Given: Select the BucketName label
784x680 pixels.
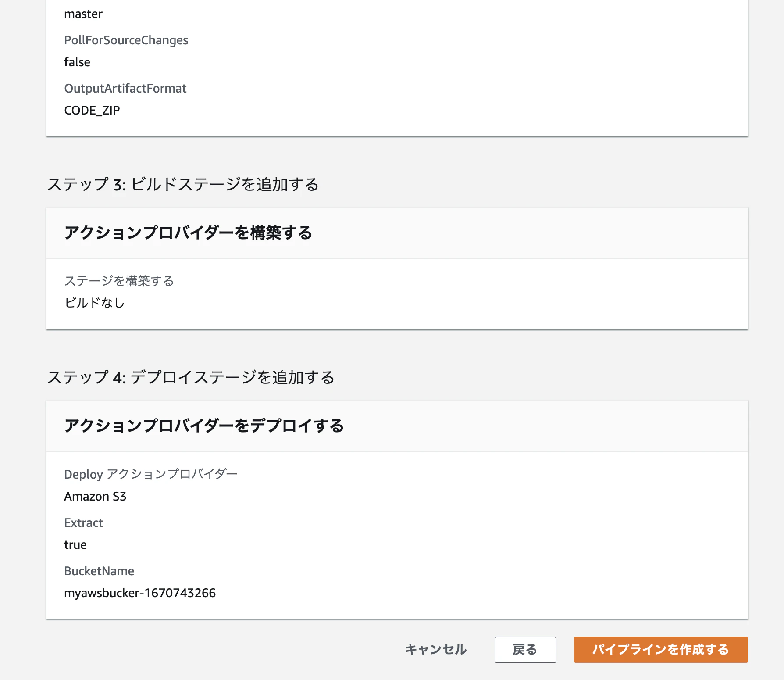Looking at the screenshot, I should tap(99, 571).
